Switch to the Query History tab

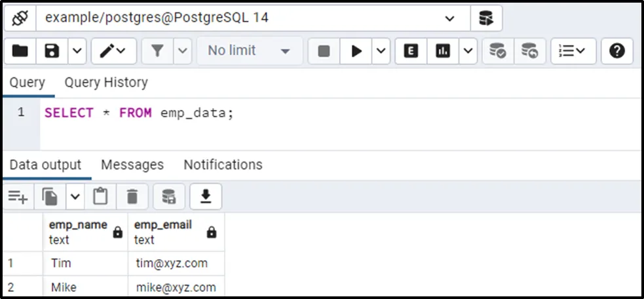click(x=105, y=83)
